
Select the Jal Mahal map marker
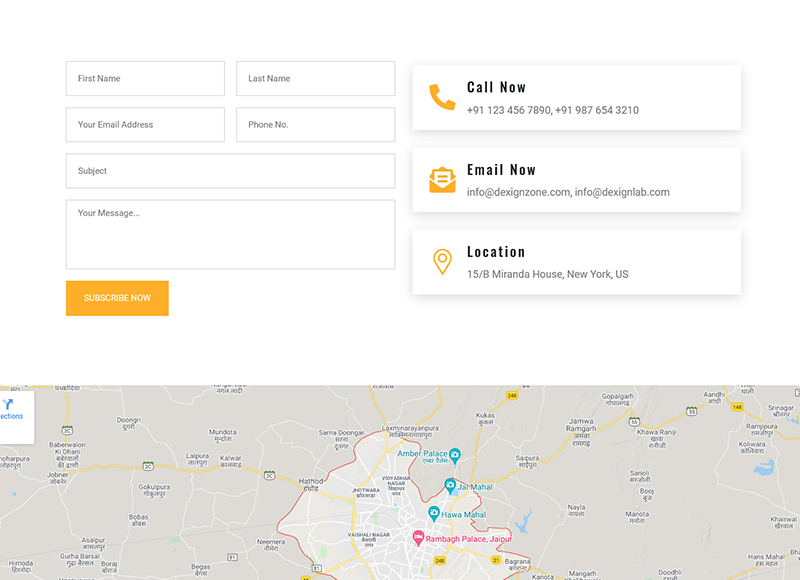point(450,487)
